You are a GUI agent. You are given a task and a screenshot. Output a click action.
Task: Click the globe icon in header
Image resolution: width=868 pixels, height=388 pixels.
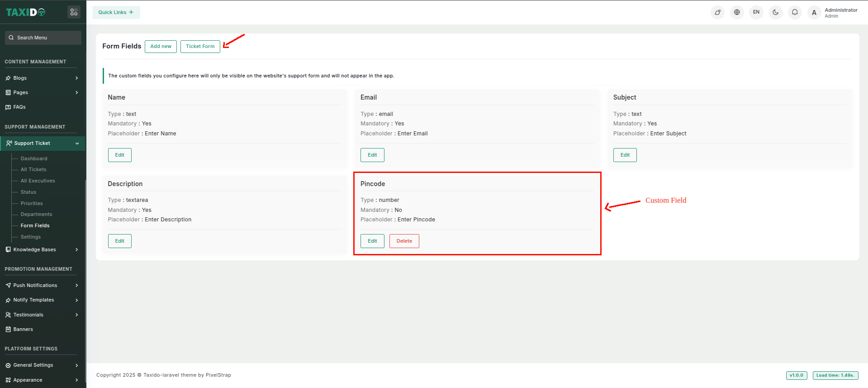click(x=737, y=12)
